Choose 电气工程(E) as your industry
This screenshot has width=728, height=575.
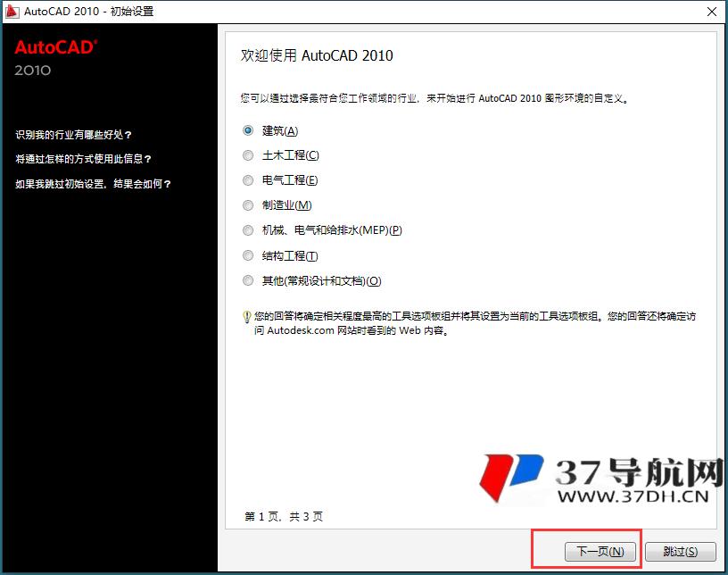[248, 179]
